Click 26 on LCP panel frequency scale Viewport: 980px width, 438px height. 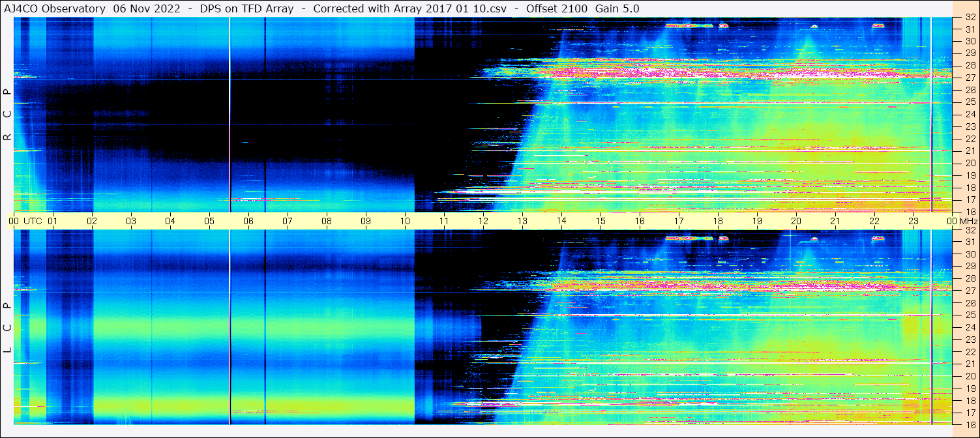(970, 303)
